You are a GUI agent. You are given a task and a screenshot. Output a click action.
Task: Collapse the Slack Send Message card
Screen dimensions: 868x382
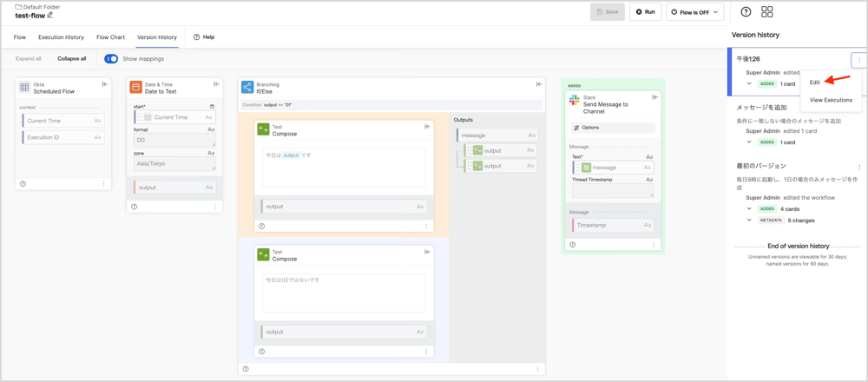click(654, 97)
